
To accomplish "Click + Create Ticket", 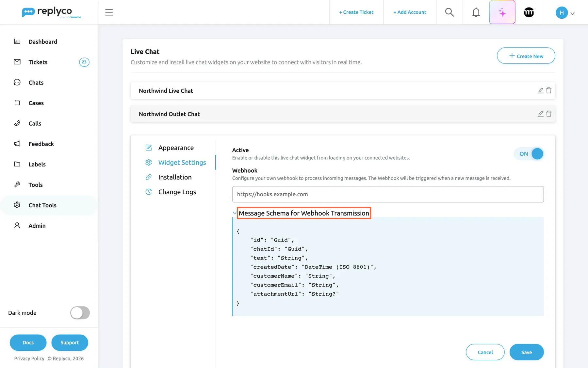I will click(356, 12).
